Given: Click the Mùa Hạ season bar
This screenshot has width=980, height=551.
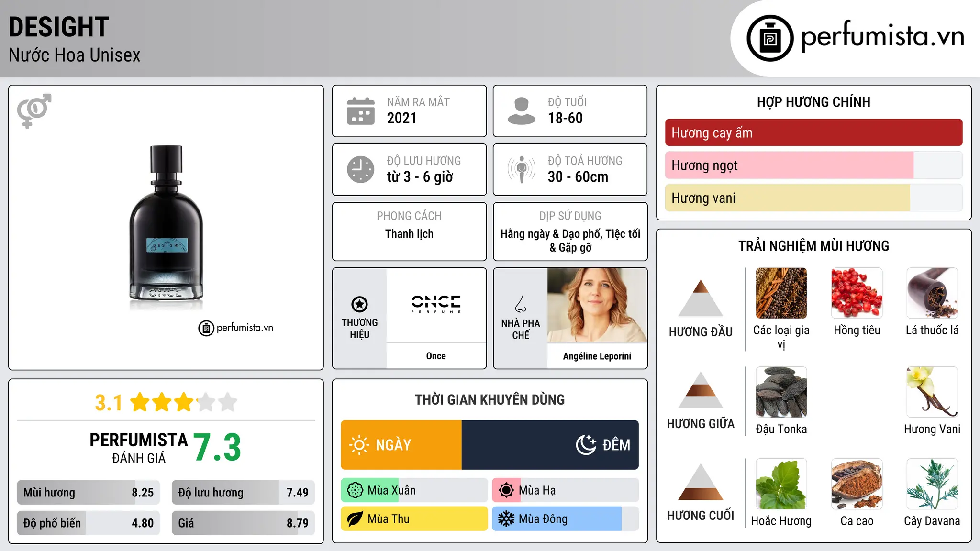Looking at the screenshot, I should pos(566,490).
